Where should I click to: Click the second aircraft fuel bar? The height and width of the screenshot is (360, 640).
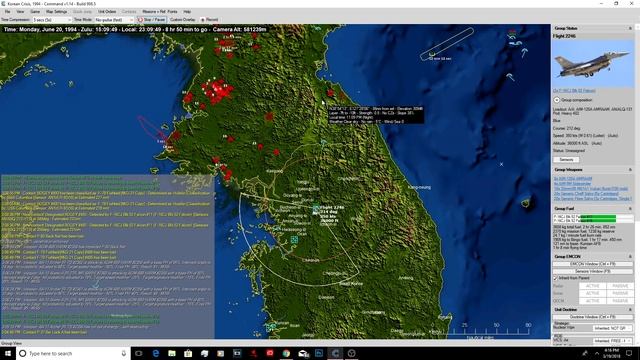point(593,221)
